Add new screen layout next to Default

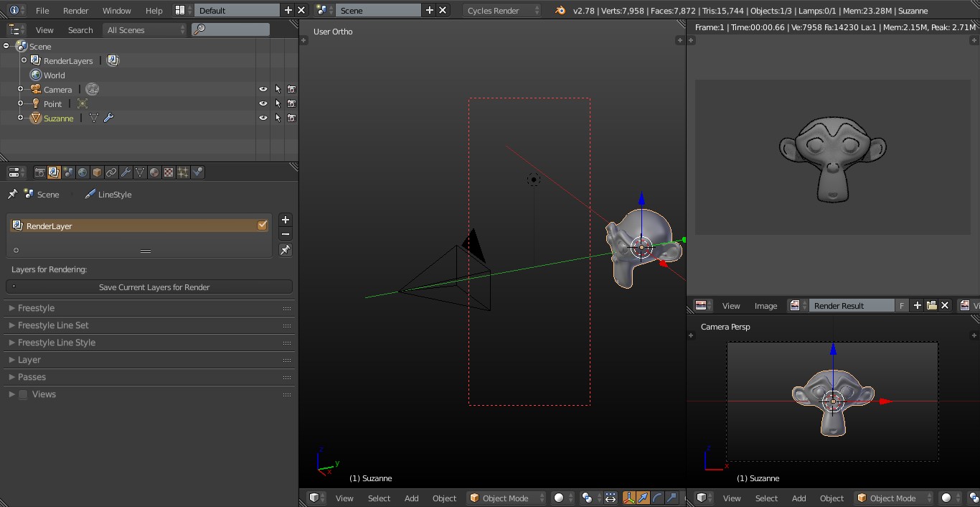(x=288, y=10)
